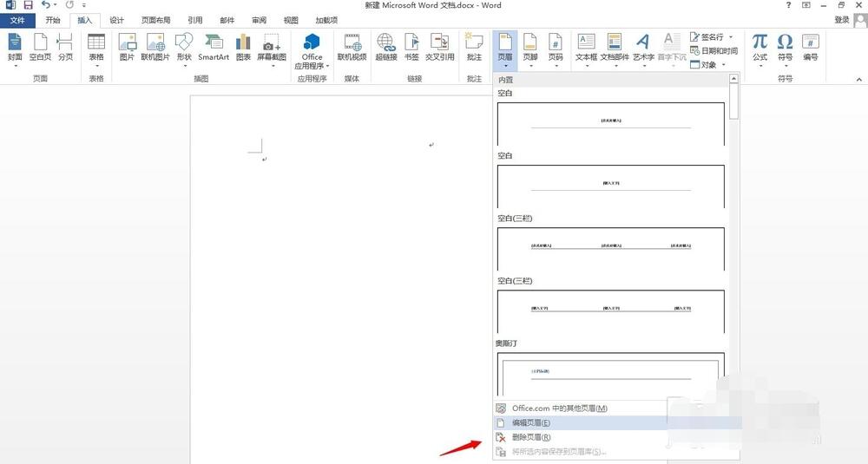Open more headers from Office.com
Image resolution: width=868 pixels, height=464 pixels.
tap(580, 408)
